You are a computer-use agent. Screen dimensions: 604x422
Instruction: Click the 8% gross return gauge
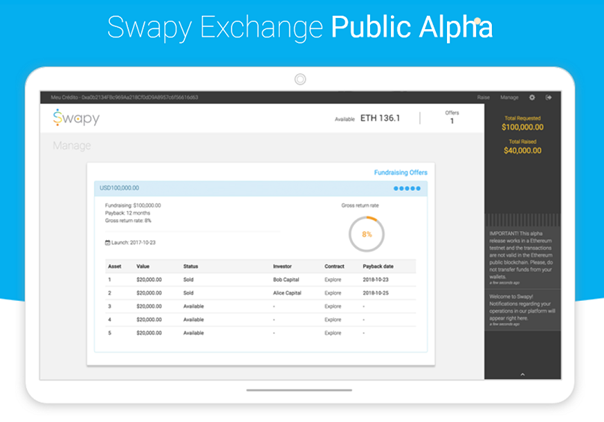[367, 234]
